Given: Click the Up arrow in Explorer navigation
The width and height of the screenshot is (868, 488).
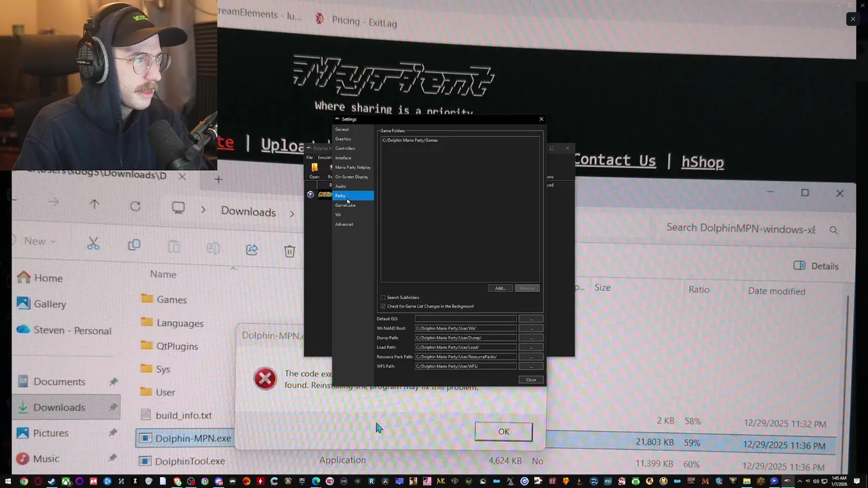Looking at the screenshot, I should (94, 204).
